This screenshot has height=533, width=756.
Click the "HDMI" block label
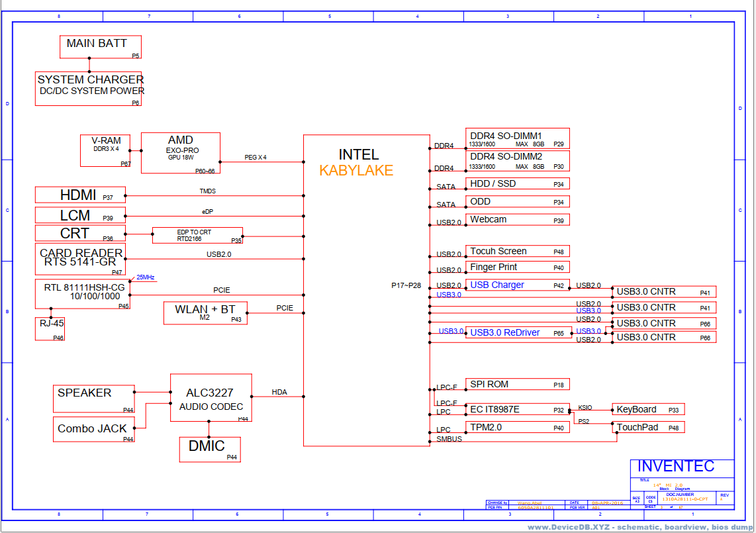click(x=78, y=195)
